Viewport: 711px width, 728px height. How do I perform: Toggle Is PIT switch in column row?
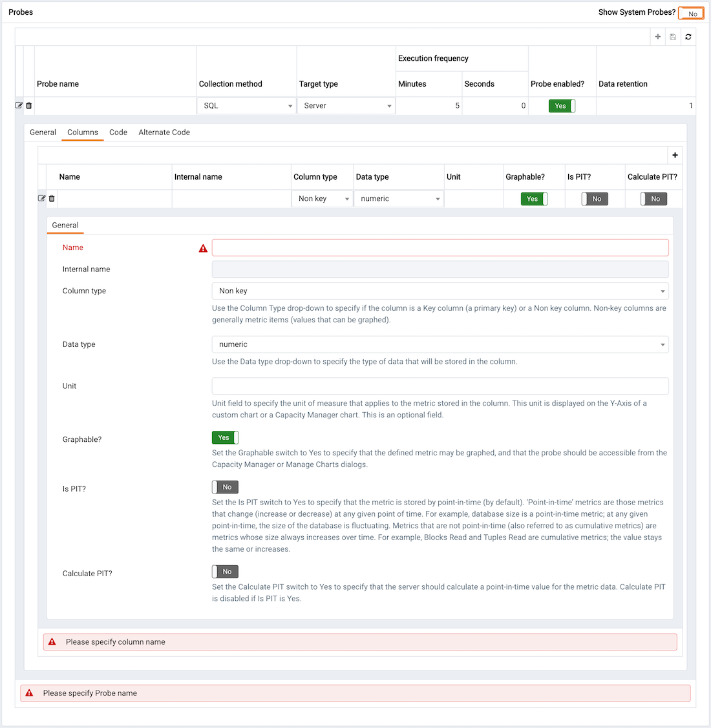595,199
